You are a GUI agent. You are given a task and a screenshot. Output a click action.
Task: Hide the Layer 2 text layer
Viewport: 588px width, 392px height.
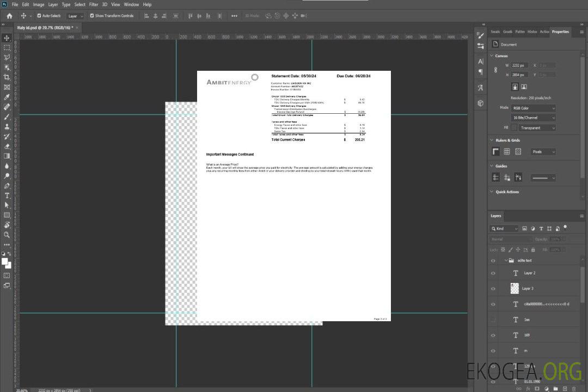click(x=493, y=273)
